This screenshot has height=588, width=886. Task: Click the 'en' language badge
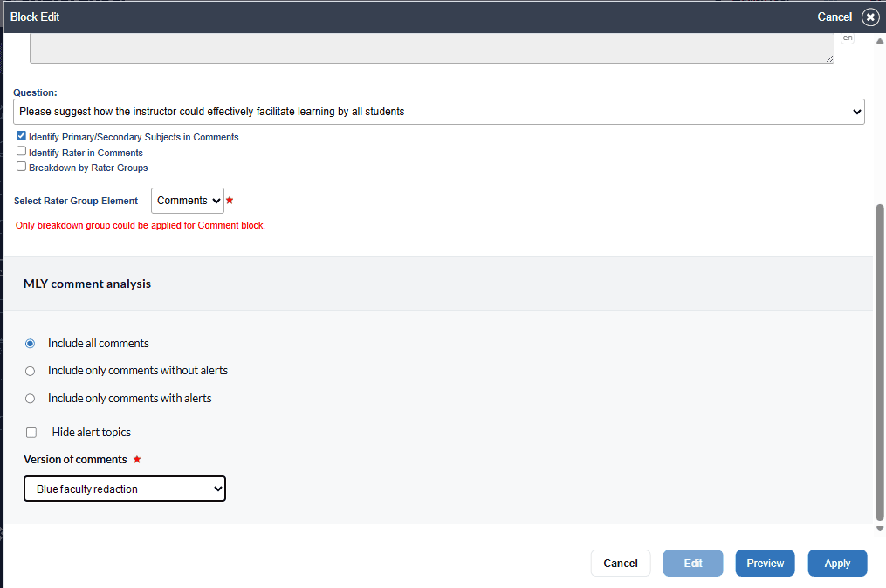tap(847, 38)
